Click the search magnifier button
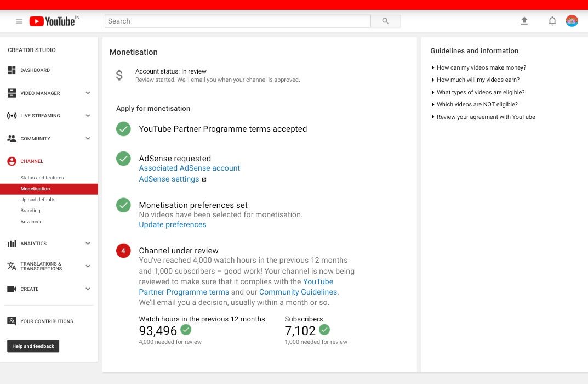 tap(385, 21)
